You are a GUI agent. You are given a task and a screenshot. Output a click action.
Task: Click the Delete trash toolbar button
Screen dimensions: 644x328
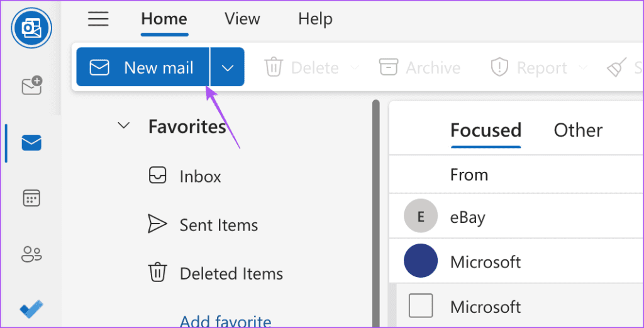[302, 67]
